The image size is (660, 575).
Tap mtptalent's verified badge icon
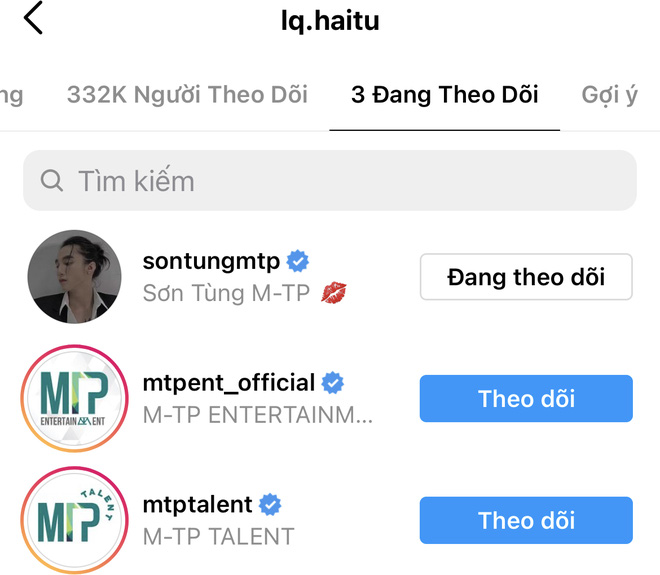(270, 505)
